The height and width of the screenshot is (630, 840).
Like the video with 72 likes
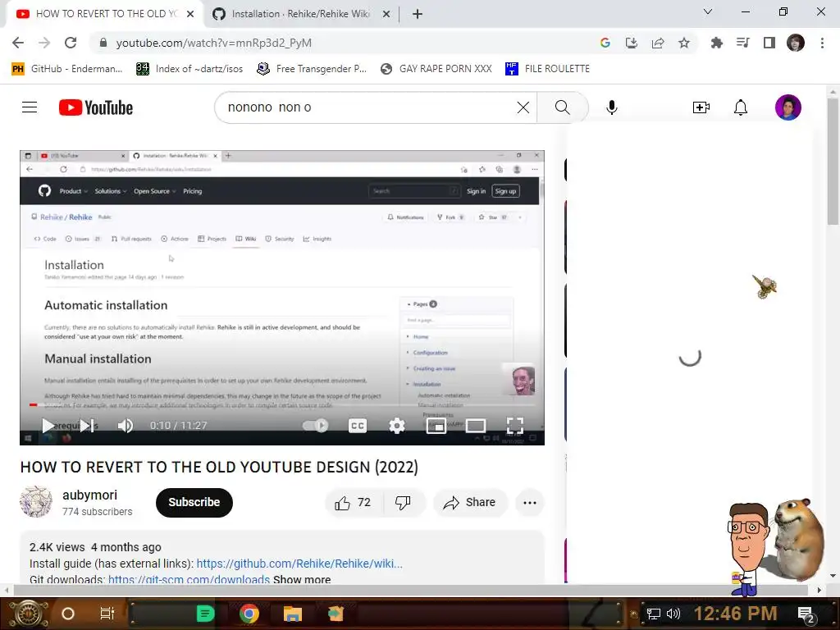353,503
